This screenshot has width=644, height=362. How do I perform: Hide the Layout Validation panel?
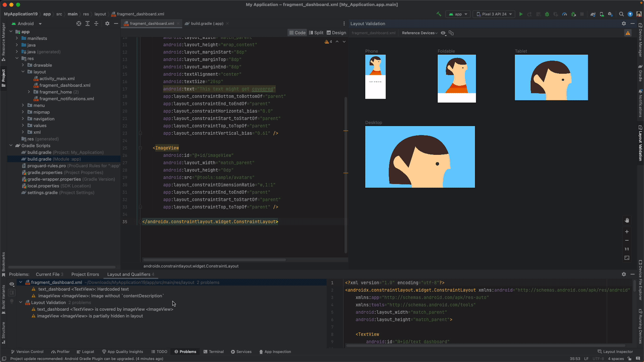click(x=632, y=24)
